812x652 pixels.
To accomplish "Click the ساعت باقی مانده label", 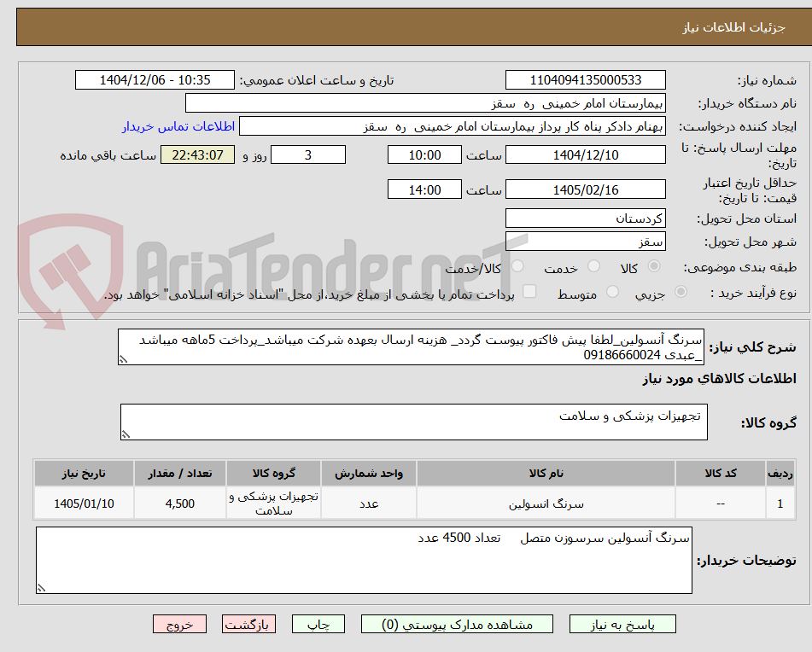I will tap(108, 155).
